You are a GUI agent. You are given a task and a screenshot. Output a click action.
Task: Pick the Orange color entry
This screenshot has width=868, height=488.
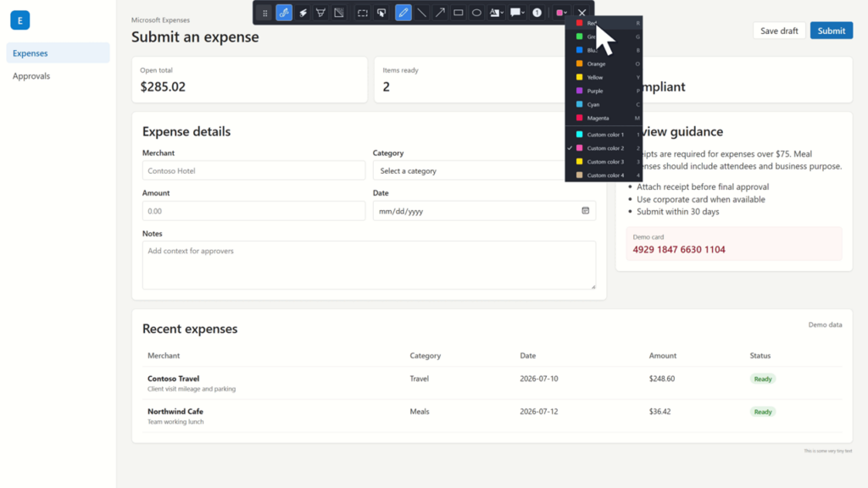[x=604, y=64]
